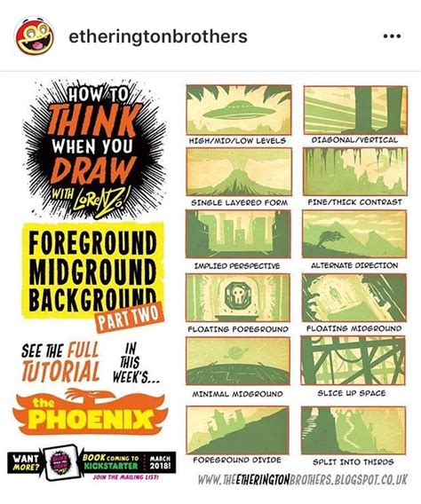Select the Split Into Thirds thumbnail
This screenshot has height=504, width=421.
tap(353, 430)
